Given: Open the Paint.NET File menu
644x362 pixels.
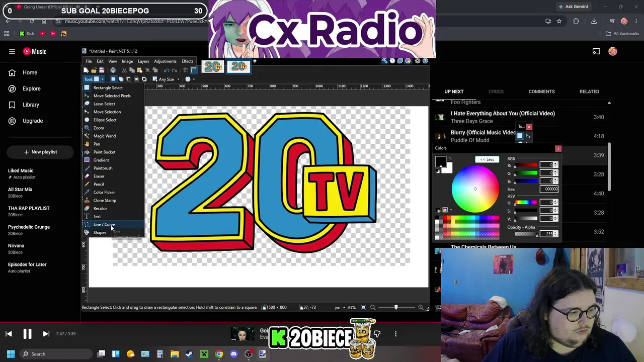Looking at the screenshot, I should coord(89,61).
